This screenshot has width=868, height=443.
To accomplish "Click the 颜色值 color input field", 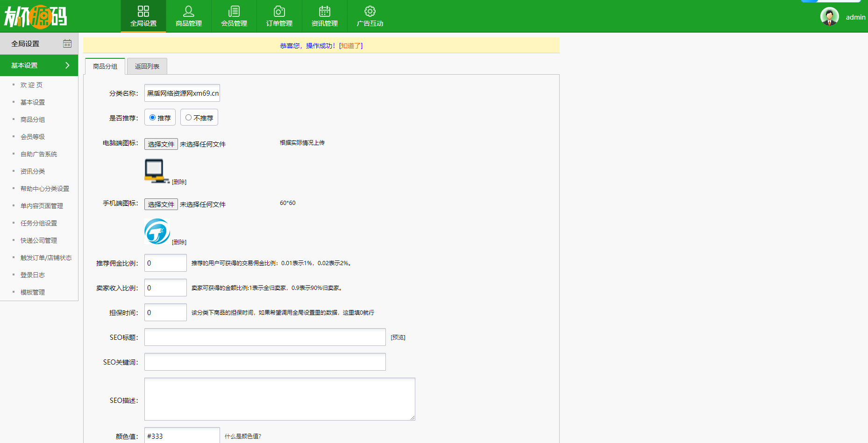I will [x=182, y=436].
